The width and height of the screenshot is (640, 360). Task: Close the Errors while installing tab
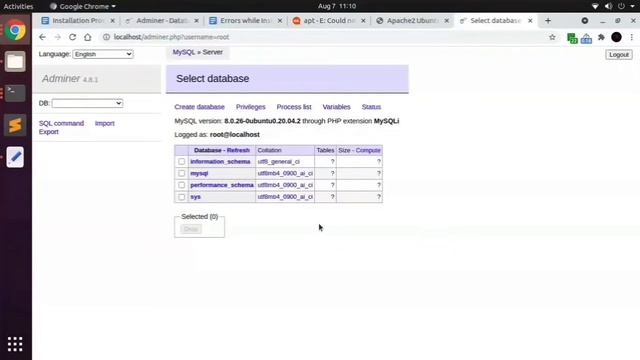click(x=280, y=20)
